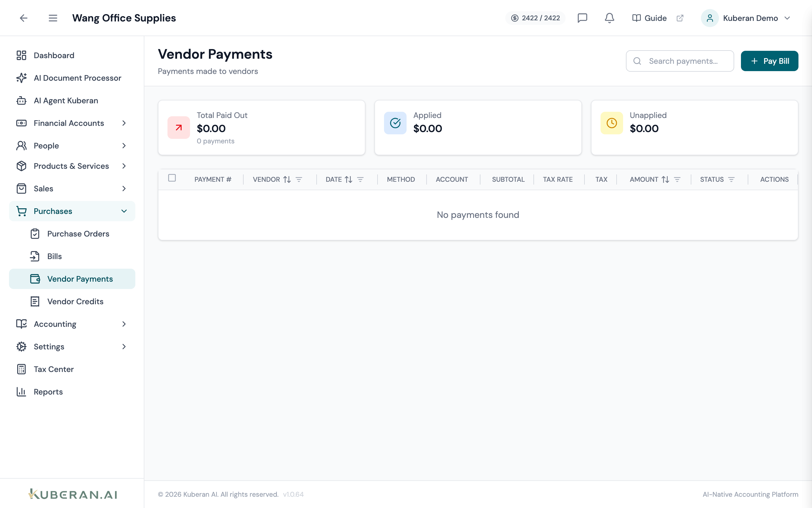This screenshot has width=812, height=508.
Task: Click the Kuberan.AI logo
Action: pyautogui.click(x=72, y=494)
